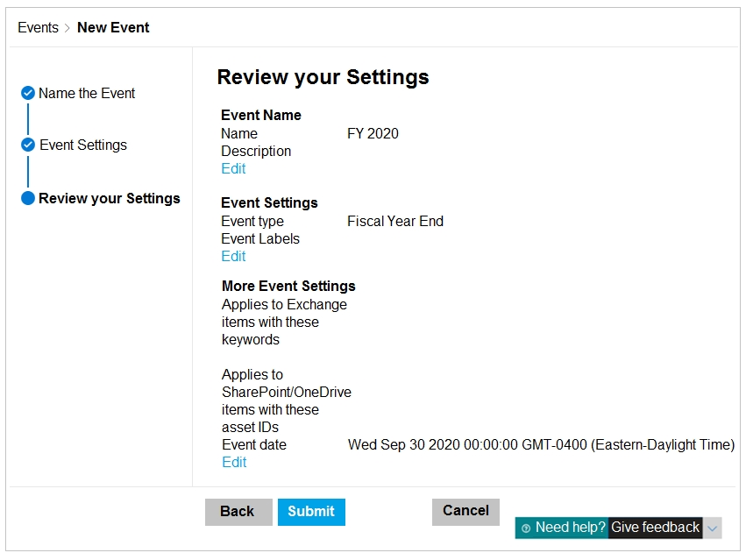The image size is (746, 560).
Task: Jump to the Event Settings wizard step
Action: tap(83, 145)
